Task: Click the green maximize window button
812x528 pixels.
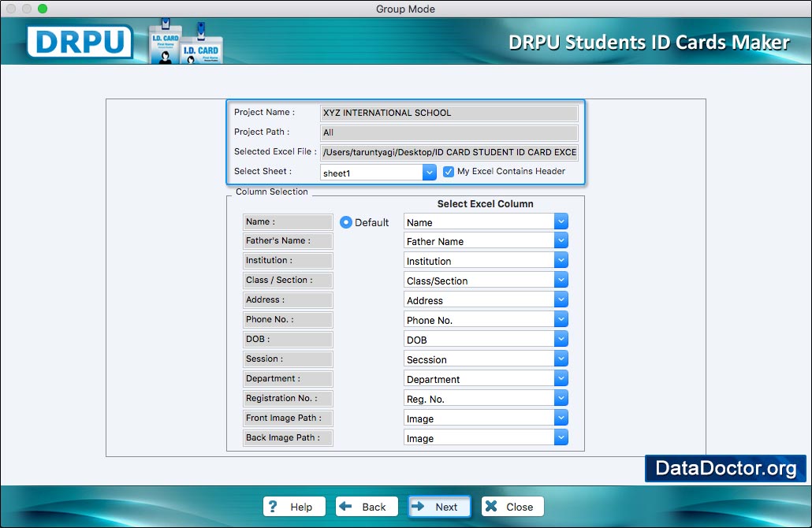Action: pyautogui.click(x=43, y=9)
